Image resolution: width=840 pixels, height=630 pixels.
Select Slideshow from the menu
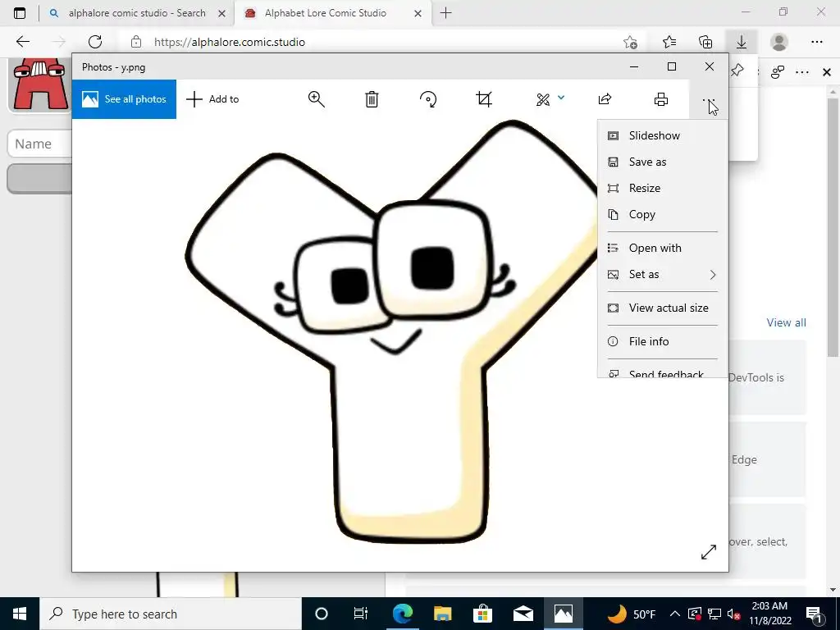[x=663, y=135]
